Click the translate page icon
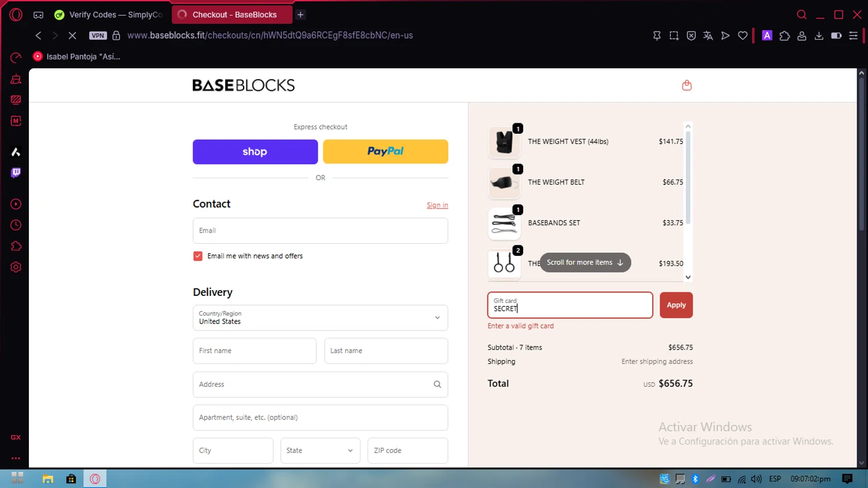The image size is (868, 488). pyautogui.click(x=708, y=36)
